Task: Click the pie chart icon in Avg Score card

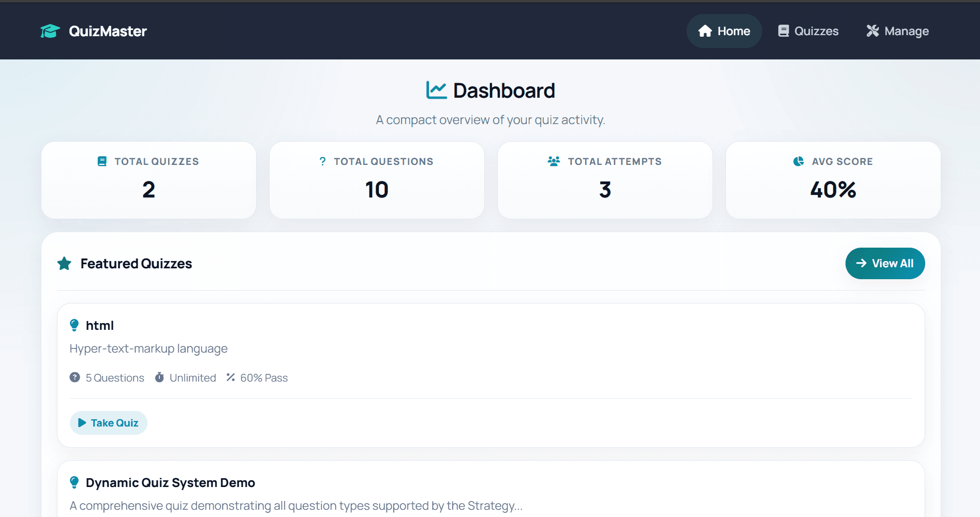Action: (798, 161)
